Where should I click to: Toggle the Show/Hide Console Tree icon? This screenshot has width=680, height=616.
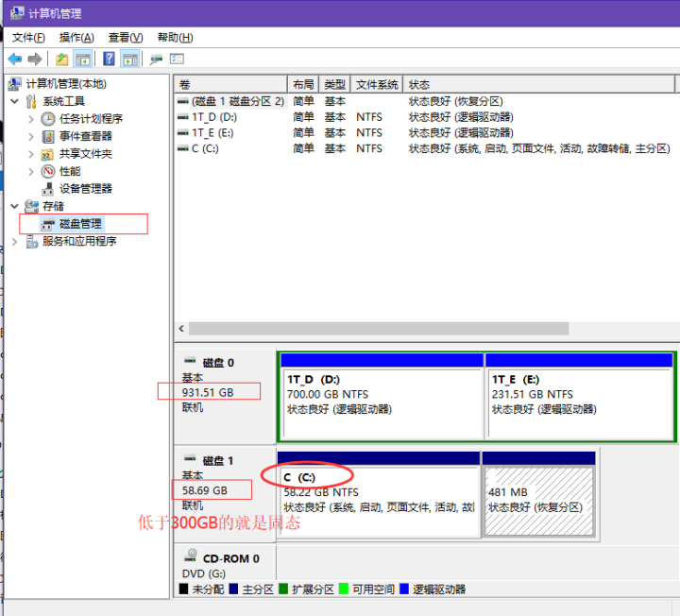click(83, 59)
